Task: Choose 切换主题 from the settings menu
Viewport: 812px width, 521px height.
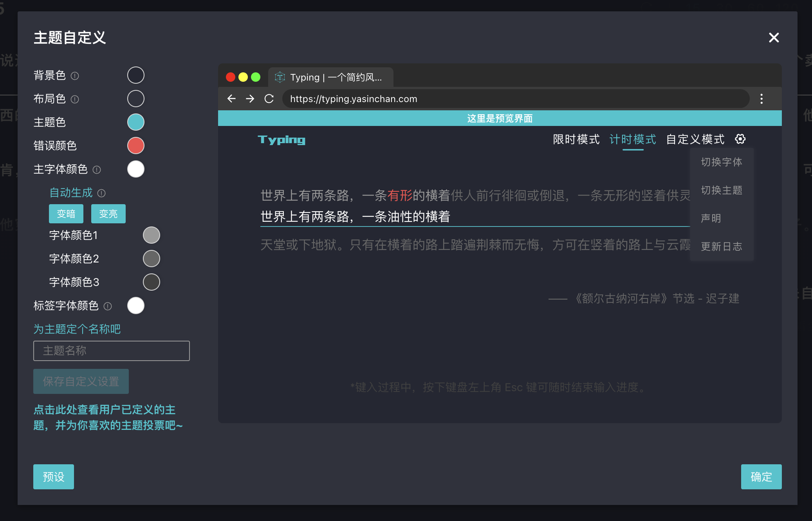Action: pos(722,190)
